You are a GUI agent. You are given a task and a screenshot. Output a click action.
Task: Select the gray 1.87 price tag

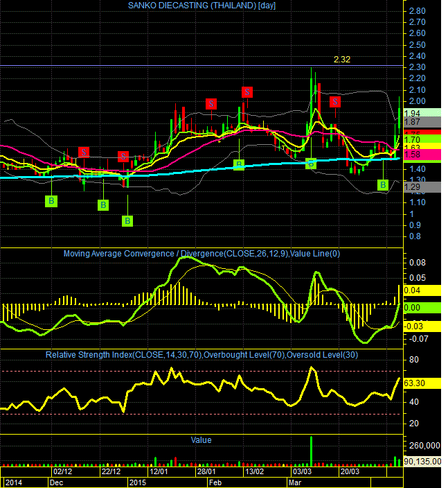pos(422,122)
